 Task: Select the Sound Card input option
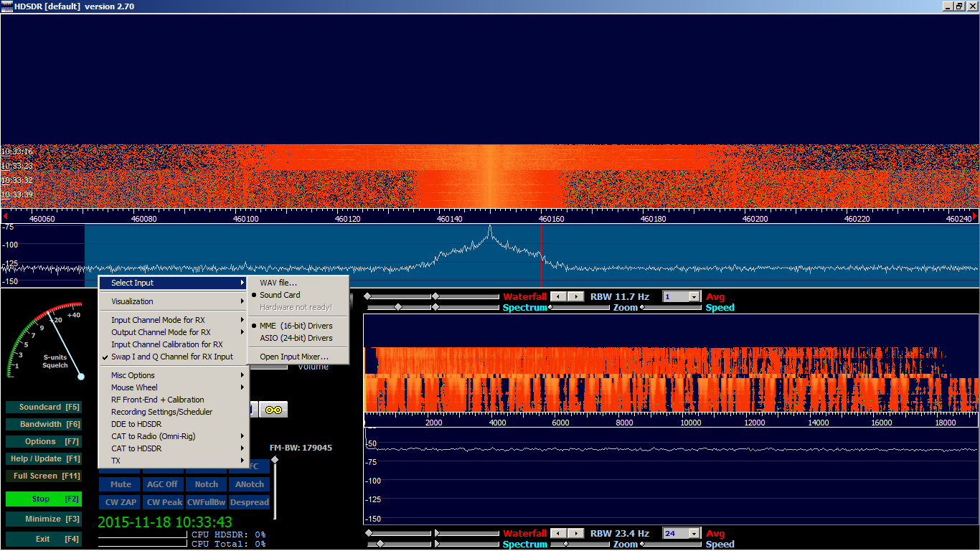298,295
